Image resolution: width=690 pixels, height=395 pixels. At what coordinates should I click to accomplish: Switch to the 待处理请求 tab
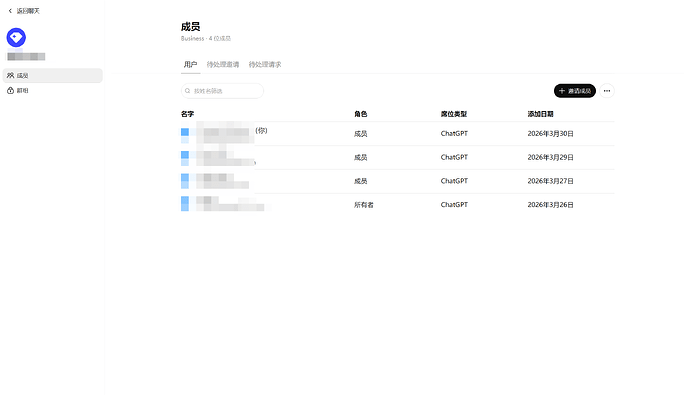click(x=265, y=65)
